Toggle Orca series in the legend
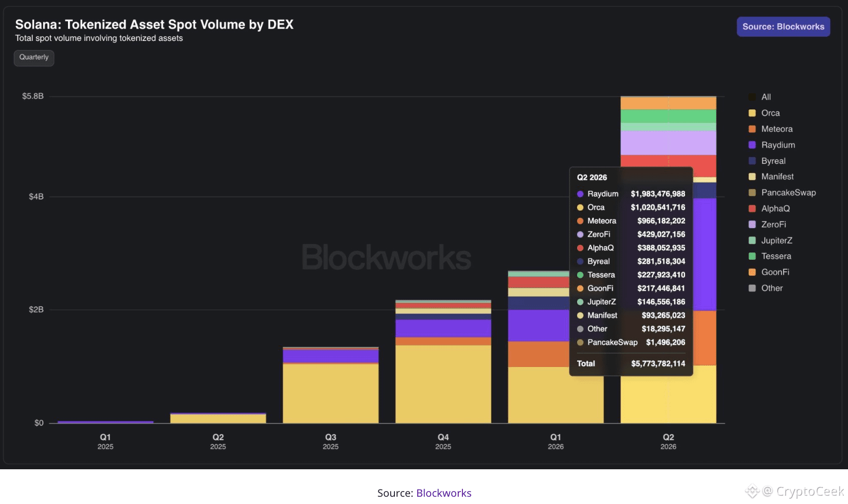The height and width of the screenshot is (504, 848). pyautogui.click(x=764, y=113)
